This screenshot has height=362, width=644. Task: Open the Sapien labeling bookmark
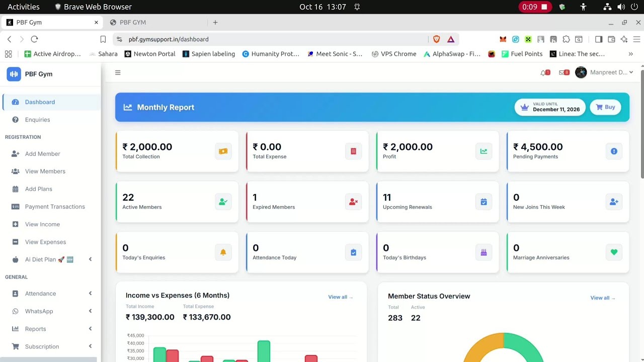tap(209, 54)
